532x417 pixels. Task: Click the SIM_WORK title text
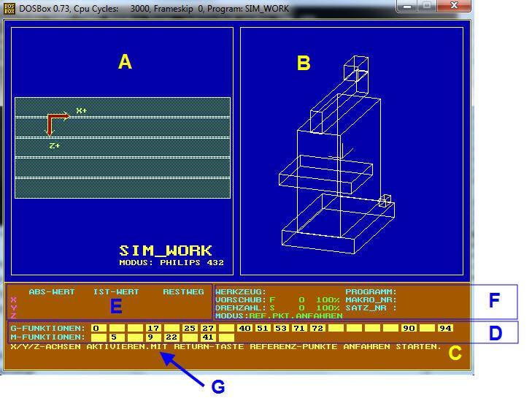(x=166, y=251)
